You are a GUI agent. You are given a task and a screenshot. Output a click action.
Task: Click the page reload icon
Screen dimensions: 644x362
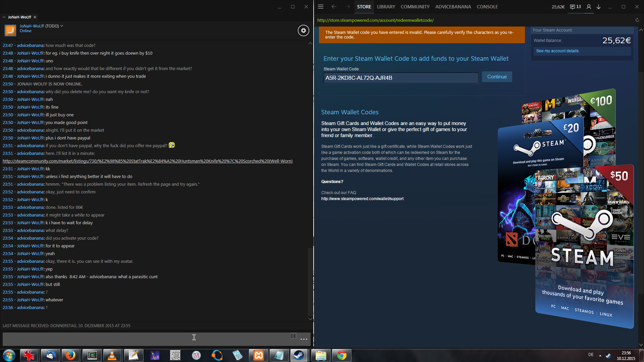click(x=637, y=20)
